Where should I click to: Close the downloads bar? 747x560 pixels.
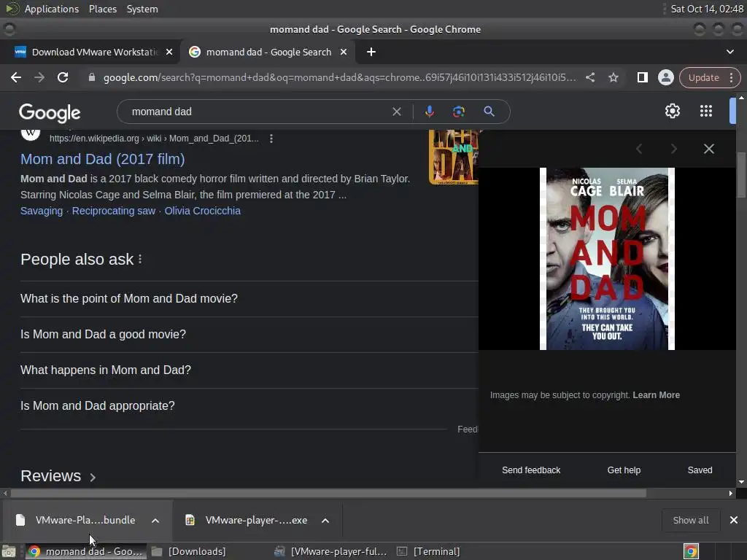coord(734,520)
